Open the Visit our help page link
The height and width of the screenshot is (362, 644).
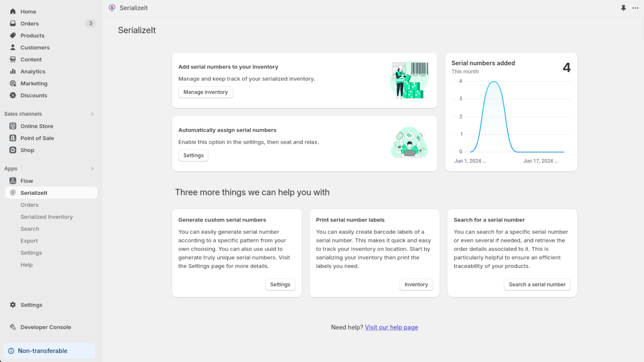click(x=392, y=327)
